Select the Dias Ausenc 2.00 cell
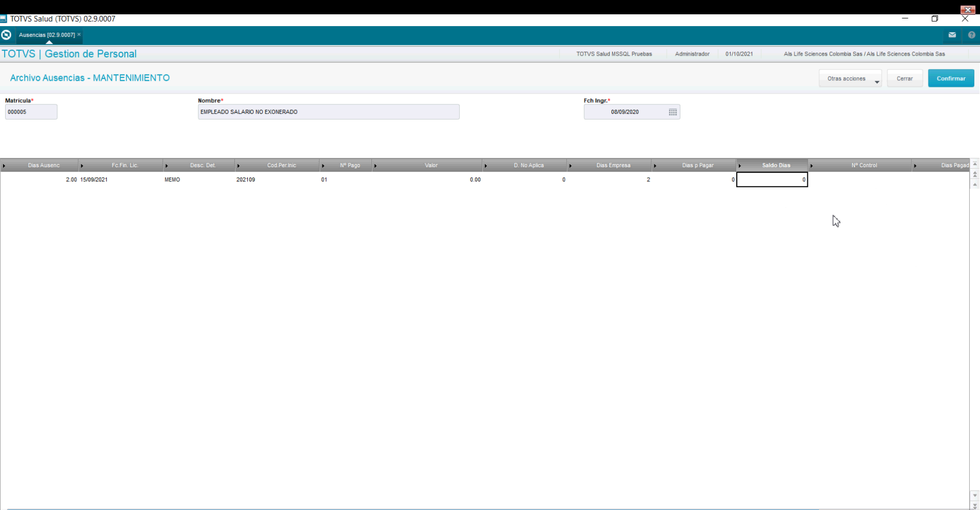Image resolution: width=980 pixels, height=510 pixels. (x=40, y=180)
